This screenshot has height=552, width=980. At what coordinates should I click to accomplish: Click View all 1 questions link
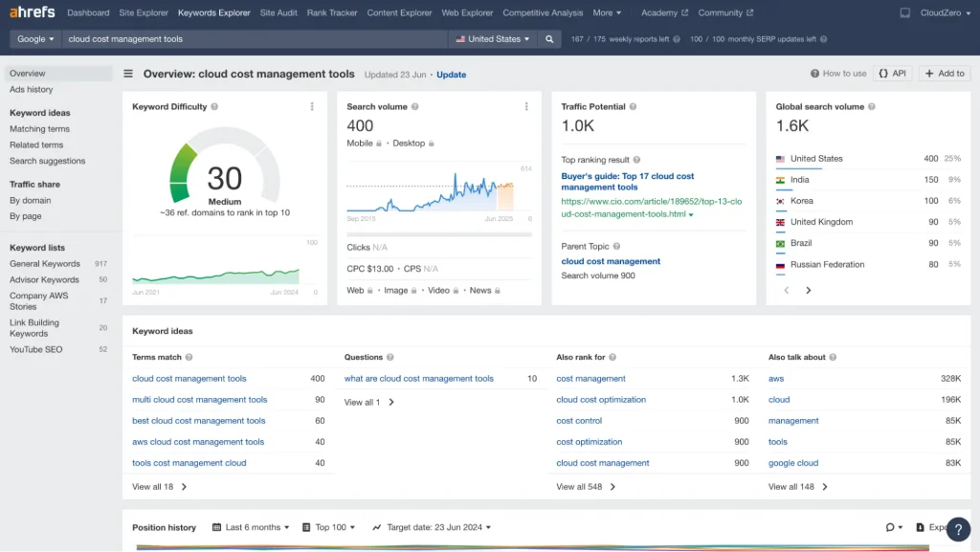click(x=368, y=403)
